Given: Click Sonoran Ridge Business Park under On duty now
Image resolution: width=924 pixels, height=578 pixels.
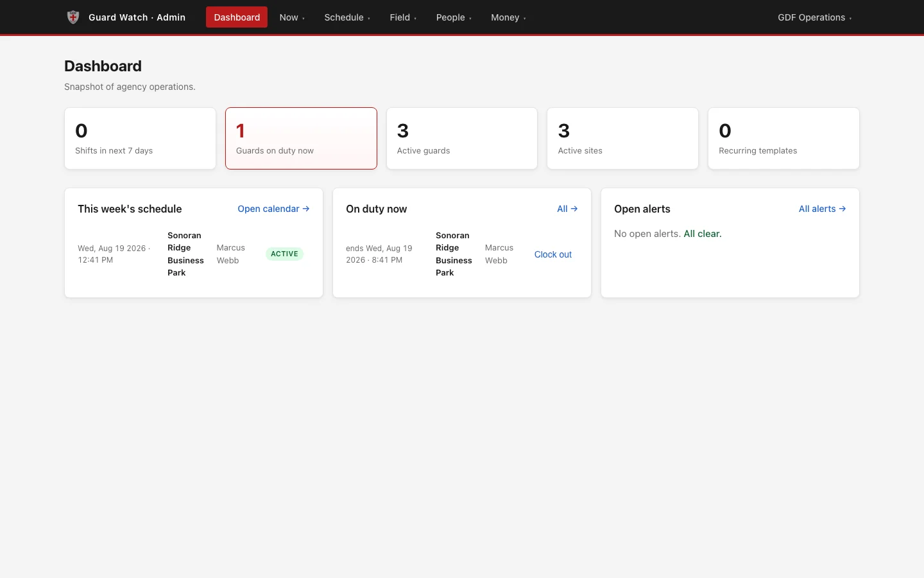Looking at the screenshot, I should 454,254.
